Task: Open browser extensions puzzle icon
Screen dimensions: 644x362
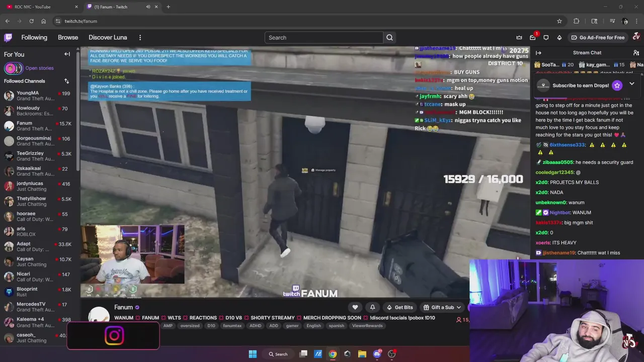Action: tap(577, 21)
